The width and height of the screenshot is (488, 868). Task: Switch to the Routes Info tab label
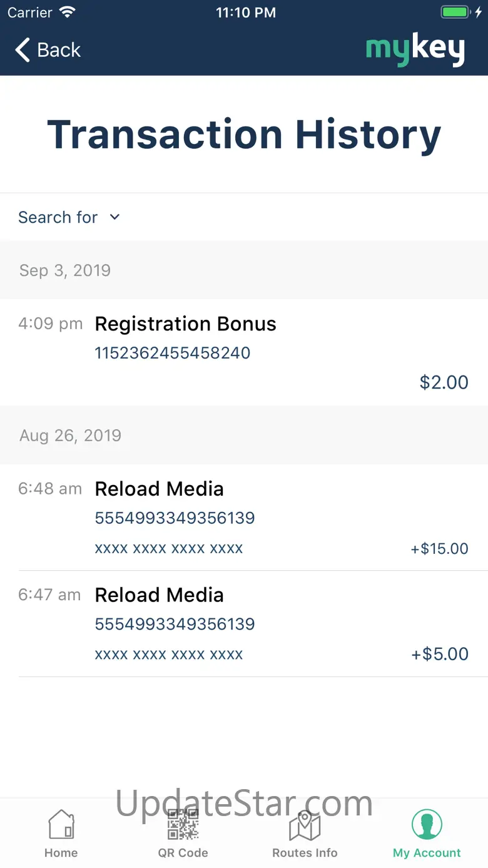pos(305,853)
